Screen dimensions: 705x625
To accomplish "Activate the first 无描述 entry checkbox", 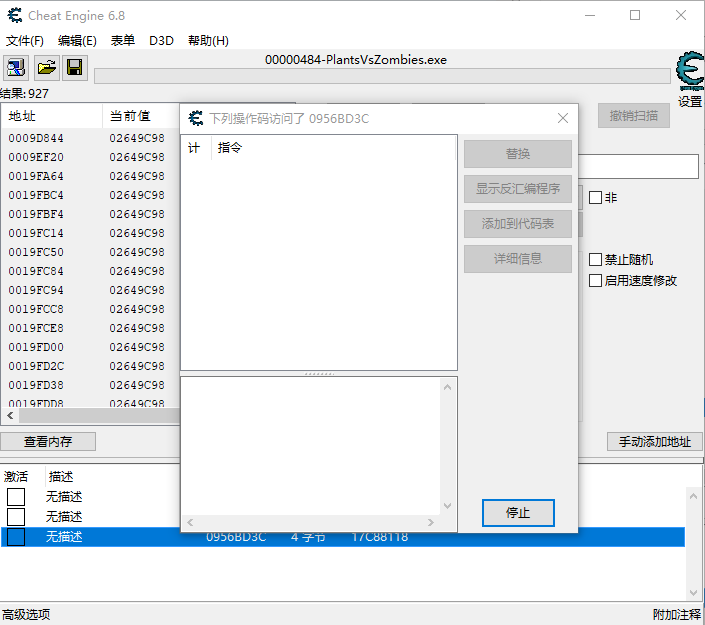I will coord(16,497).
